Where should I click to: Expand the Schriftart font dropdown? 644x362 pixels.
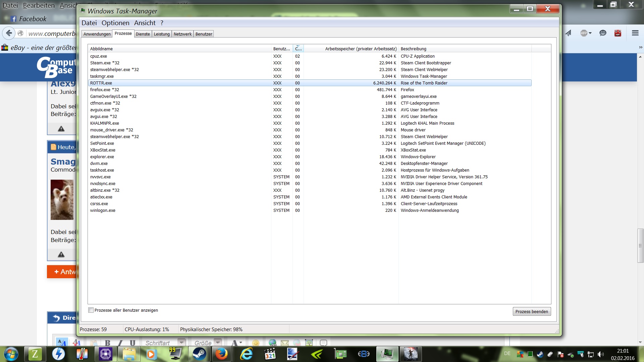coord(182,343)
